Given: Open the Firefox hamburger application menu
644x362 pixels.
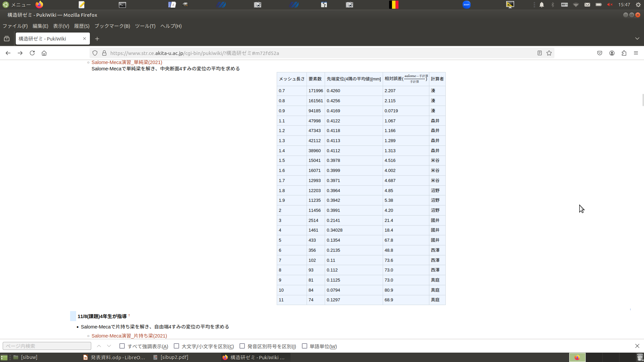Looking at the screenshot, I should tap(636, 53).
